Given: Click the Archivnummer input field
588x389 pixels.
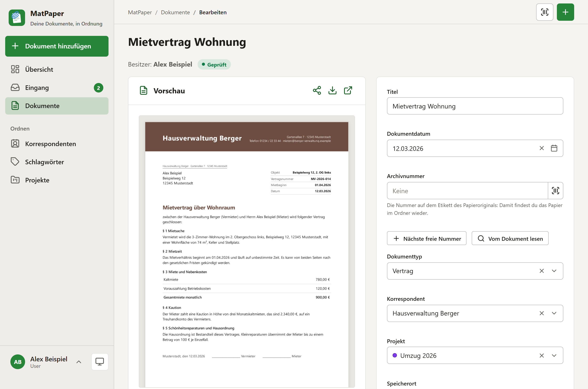Looking at the screenshot, I should tap(467, 191).
